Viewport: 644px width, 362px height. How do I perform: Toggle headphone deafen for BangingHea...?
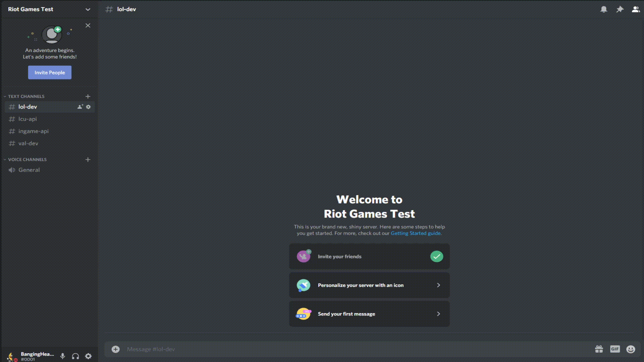point(75,356)
